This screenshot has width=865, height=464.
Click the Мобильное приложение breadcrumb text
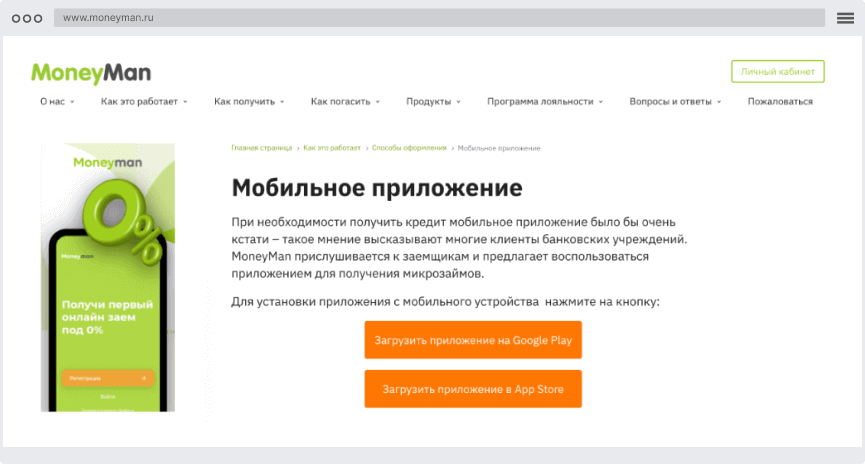[x=499, y=148]
